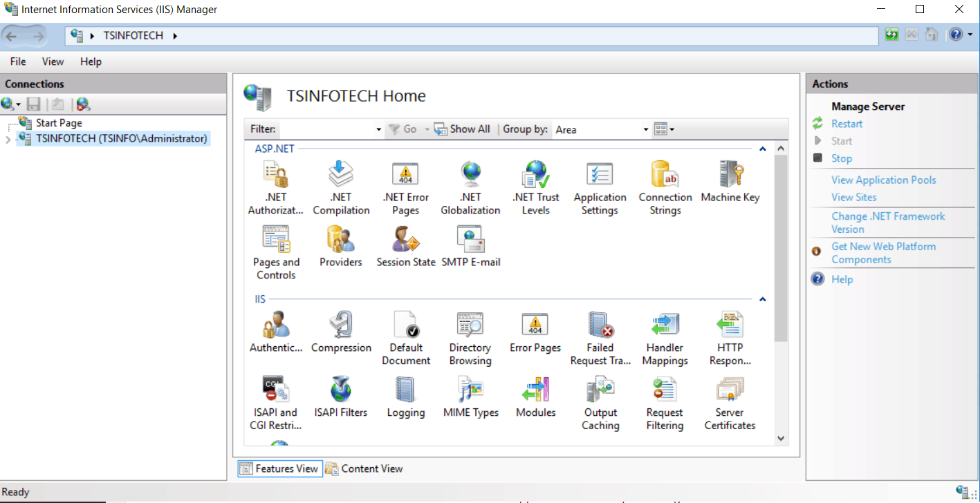Viewport: 980px width, 503px height.
Task: Switch to Content View
Action: coord(364,468)
